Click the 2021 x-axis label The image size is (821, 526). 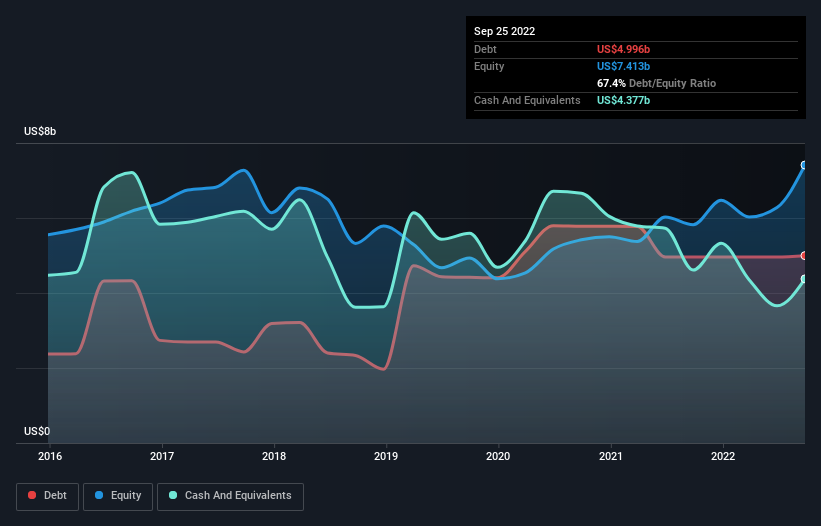[x=611, y=456]
